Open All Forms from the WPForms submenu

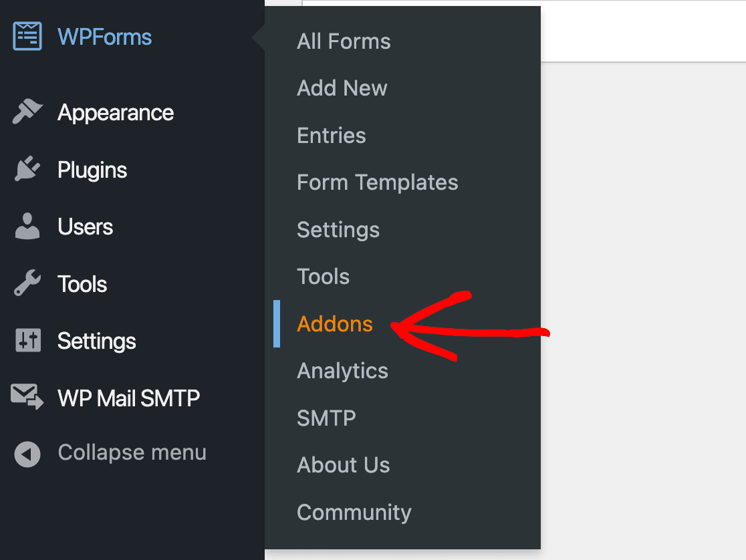pos(343,41)
